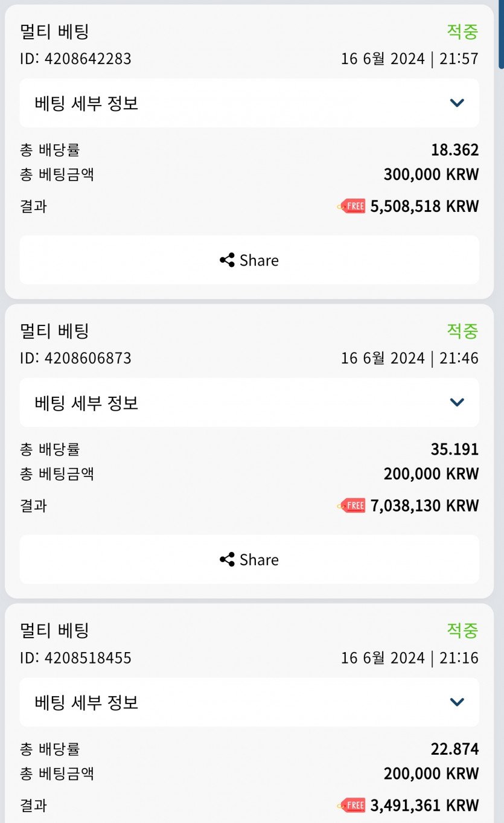Share the 7,038,130 KRW winning bet
The height and width of the screenshot is (823, 504).
(249, 560)
